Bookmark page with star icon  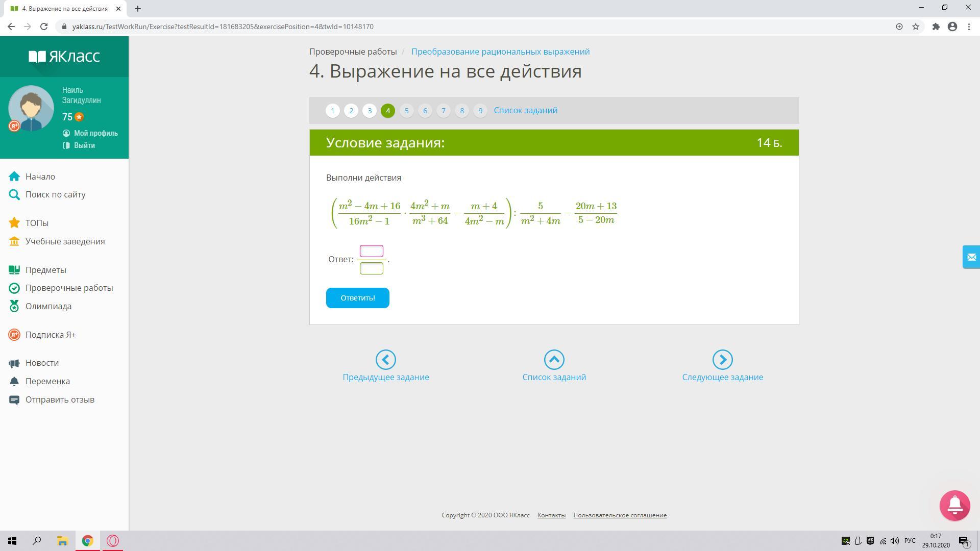tap(916, 27)
